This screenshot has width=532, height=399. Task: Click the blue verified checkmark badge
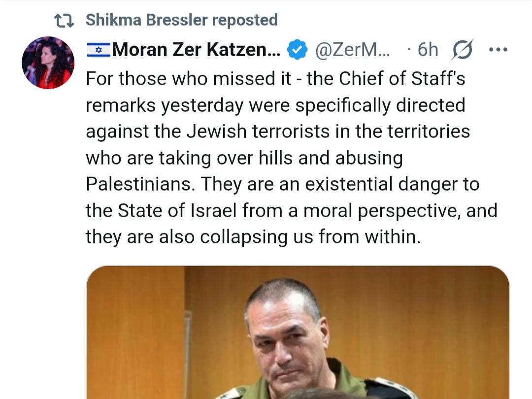(x=297, y=50)
